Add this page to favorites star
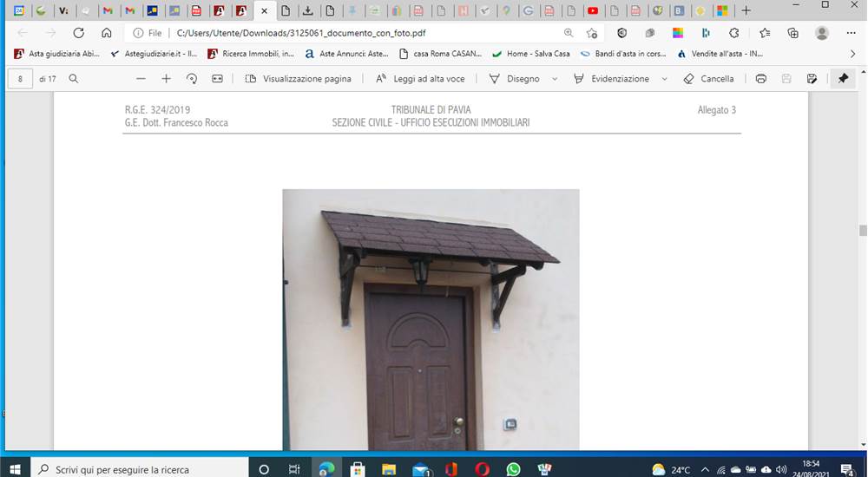The height and width of the screenshot is (477, 868). click(x=592, y=33)
